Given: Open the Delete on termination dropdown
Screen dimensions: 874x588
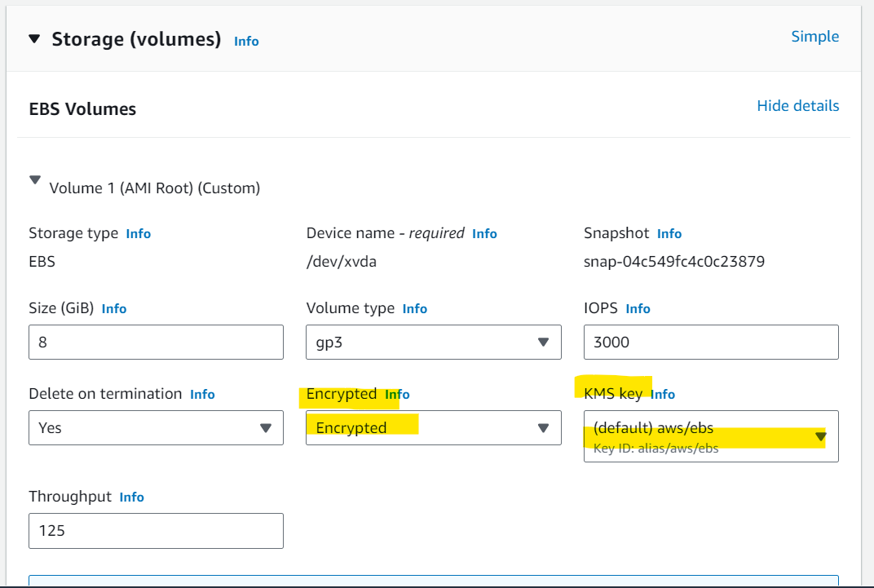Looking at the screenshot, I should [x=156, y=428].
